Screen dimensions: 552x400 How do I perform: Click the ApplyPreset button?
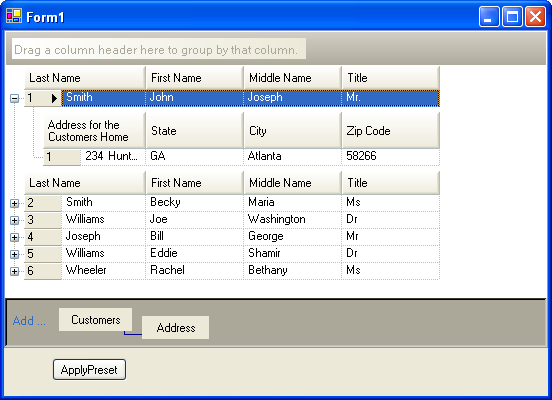click(89, 370)
